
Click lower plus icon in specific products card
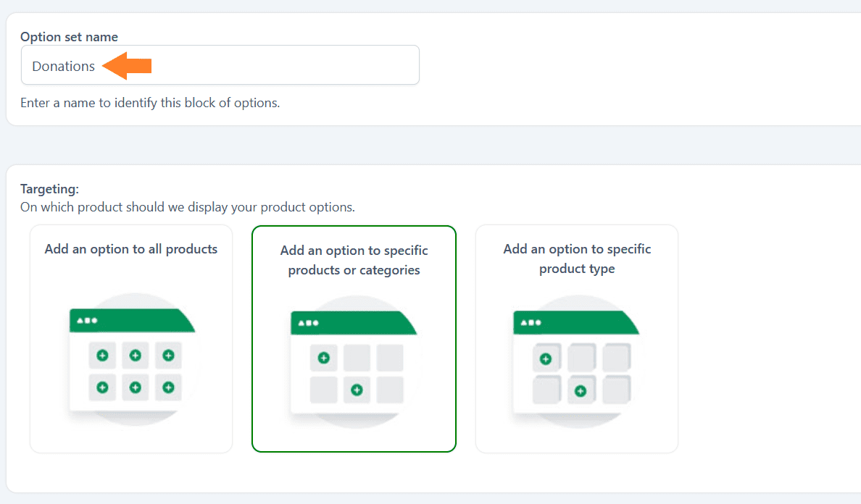pos(357,390)
